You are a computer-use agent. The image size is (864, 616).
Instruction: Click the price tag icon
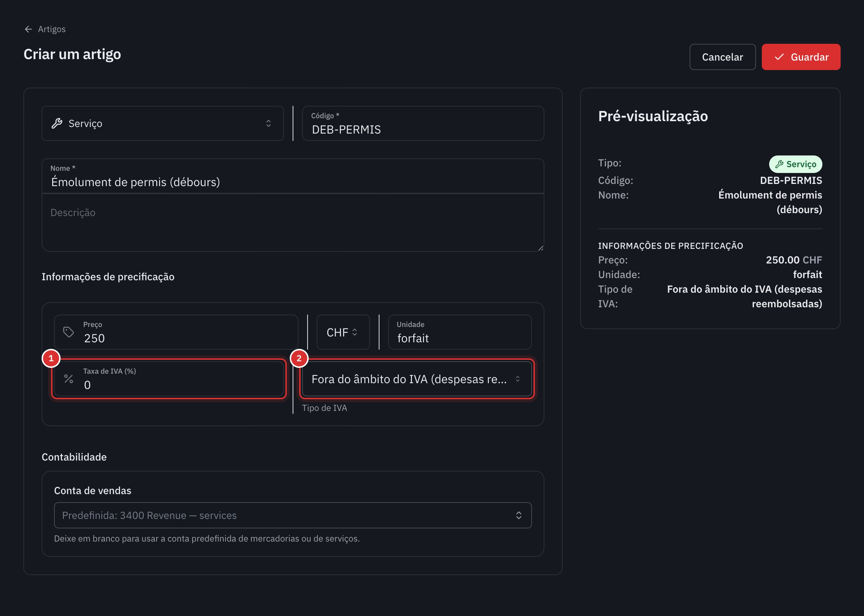tap(68, 332)
